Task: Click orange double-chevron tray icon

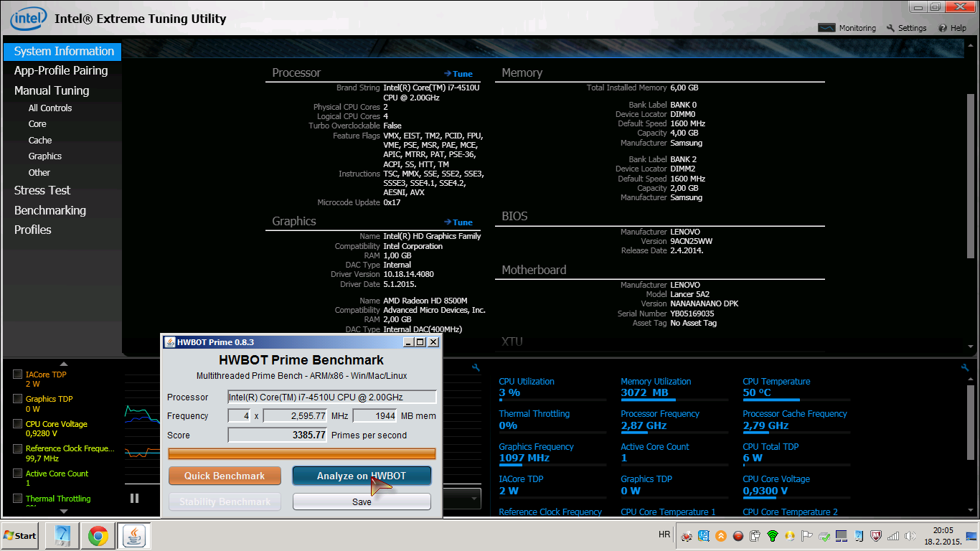Action: 721,536
